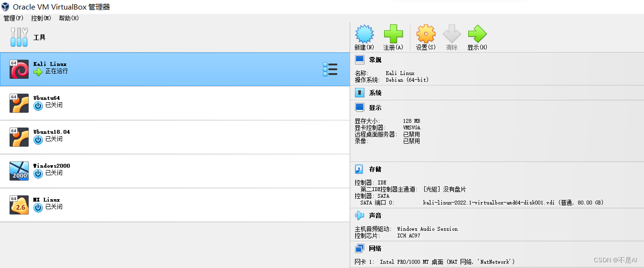644x268 pixels.
Task: Click the VMSVGA graphics controller value
Action: 412,128
